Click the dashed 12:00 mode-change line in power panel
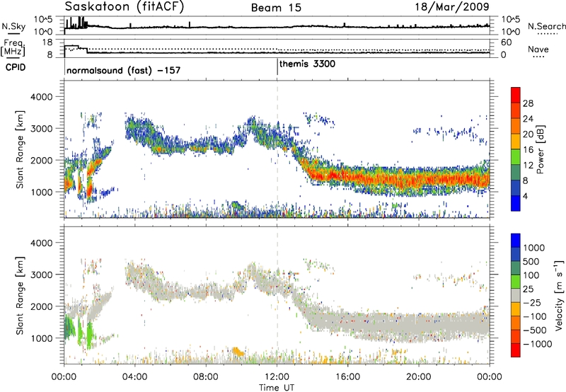Screen dimensions: 566x392 277,149
